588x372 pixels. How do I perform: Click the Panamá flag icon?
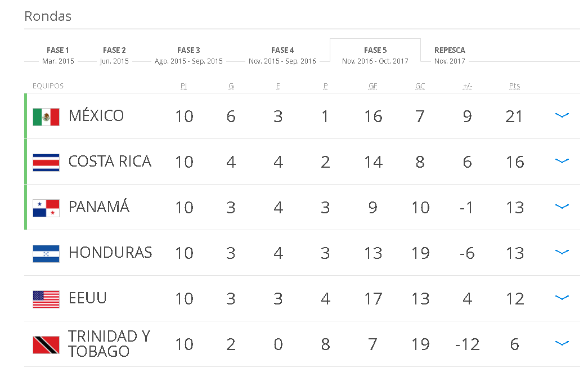[46, 208]
